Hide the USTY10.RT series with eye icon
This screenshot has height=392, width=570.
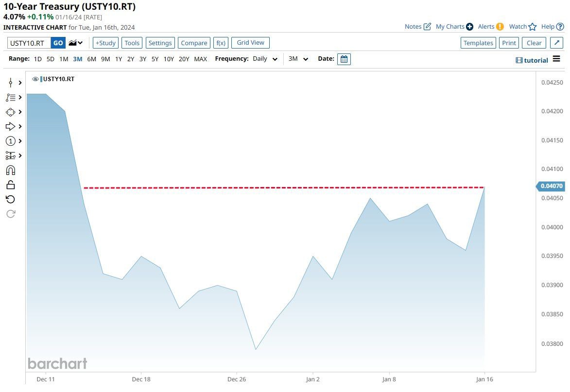(x=35, y=79)
